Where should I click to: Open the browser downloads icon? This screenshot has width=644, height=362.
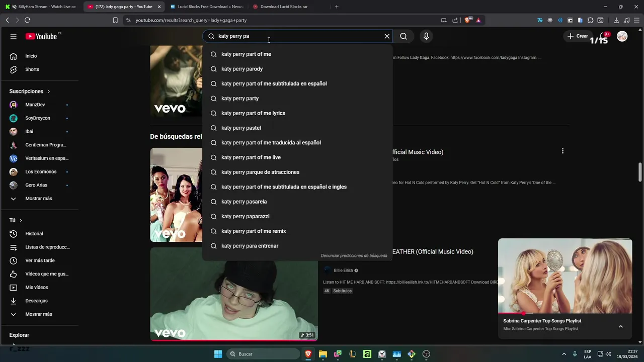(616, 20)
